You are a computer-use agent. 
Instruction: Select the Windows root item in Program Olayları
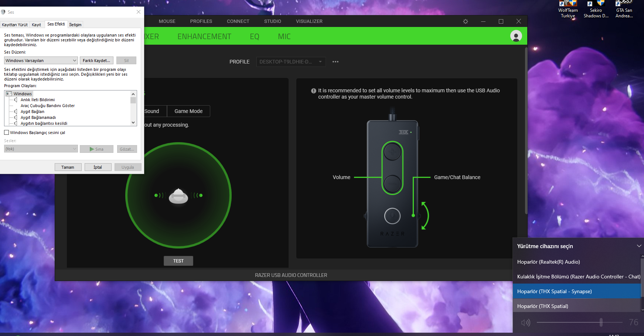[x=23, y=94]
